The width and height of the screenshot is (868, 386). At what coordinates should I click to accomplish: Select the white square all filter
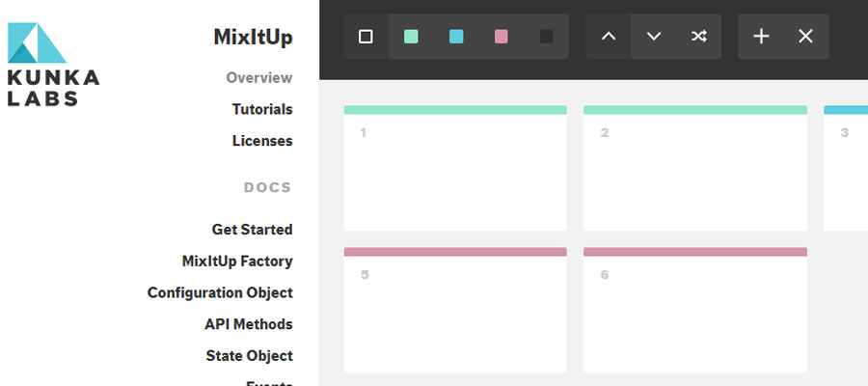coord(366,37)
